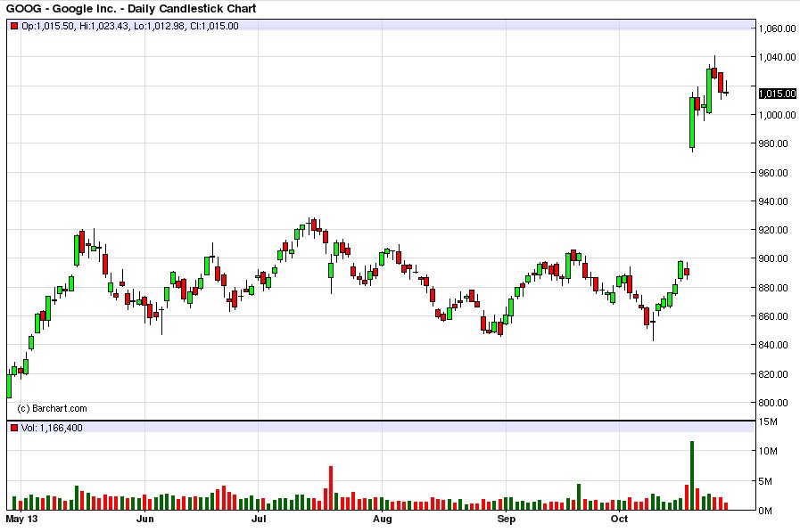This screenshot has height=532, width=800.
Task: Click the '(c) Barchart.com' label
Action: 52,408
